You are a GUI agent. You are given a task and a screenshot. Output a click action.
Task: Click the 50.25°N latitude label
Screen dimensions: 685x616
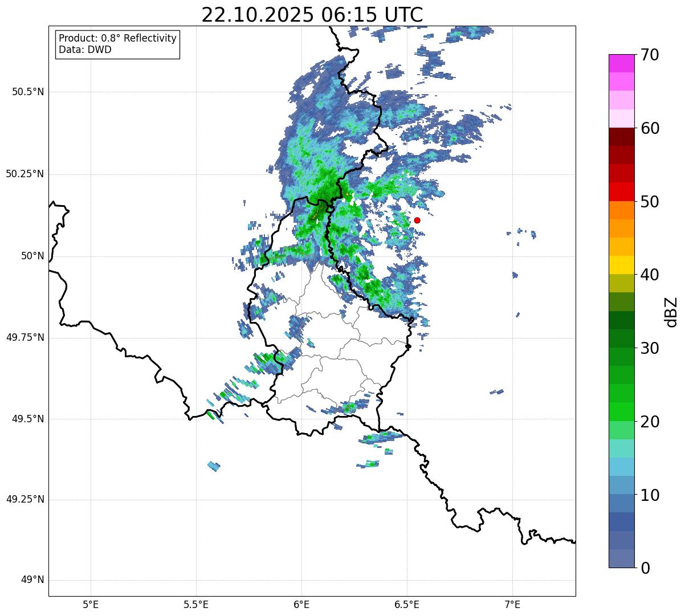[x=25, y=174]
